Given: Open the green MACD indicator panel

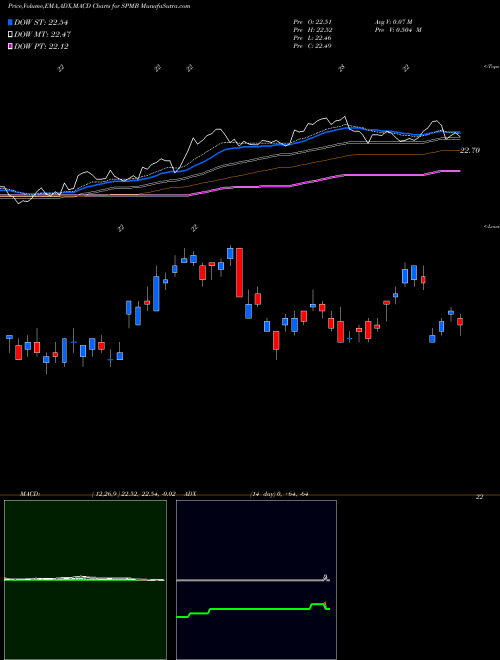Looking at the screenshot, I should (85, 580).
